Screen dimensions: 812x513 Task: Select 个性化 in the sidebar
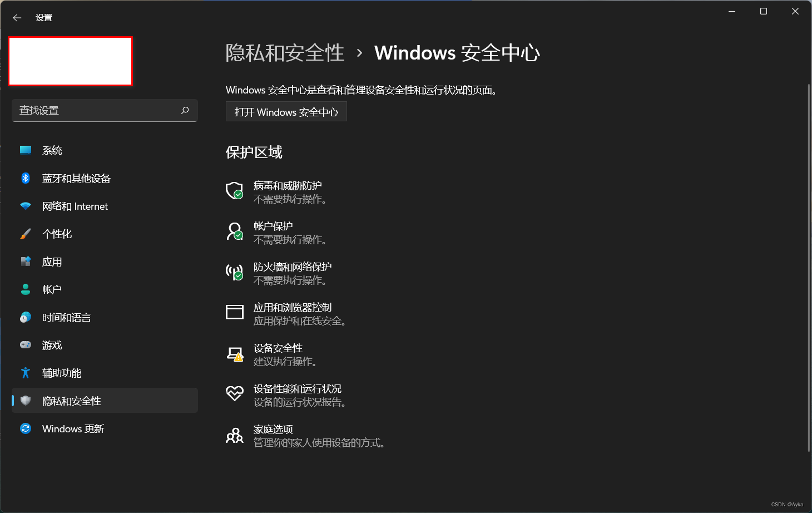point(105,234)
